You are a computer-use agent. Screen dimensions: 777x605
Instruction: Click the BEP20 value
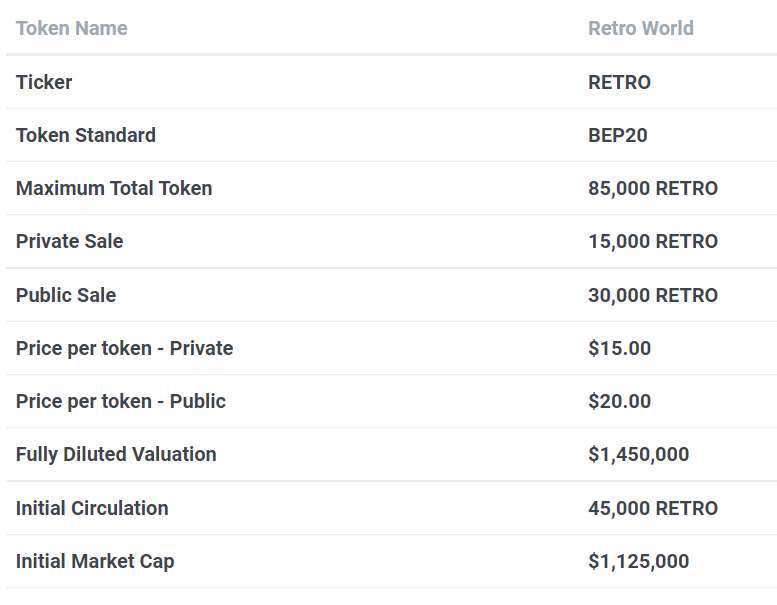coord(617,135)
